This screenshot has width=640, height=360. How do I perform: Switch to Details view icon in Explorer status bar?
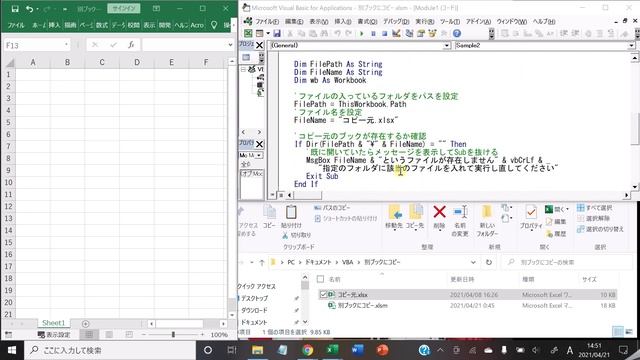click(618, 331)
